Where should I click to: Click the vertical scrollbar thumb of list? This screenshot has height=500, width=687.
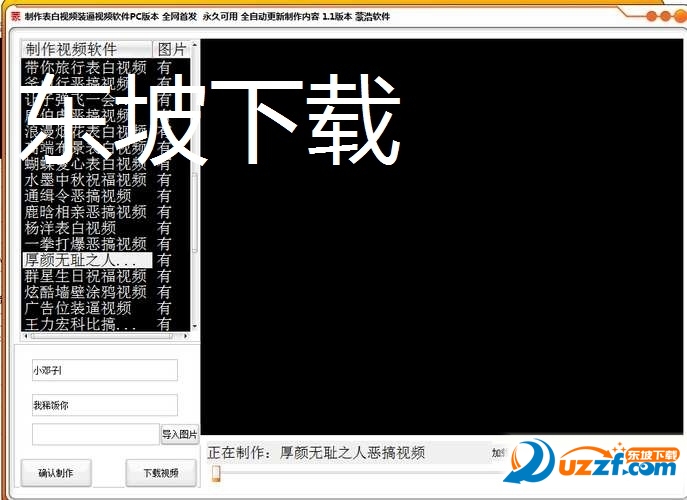(195, 212)
